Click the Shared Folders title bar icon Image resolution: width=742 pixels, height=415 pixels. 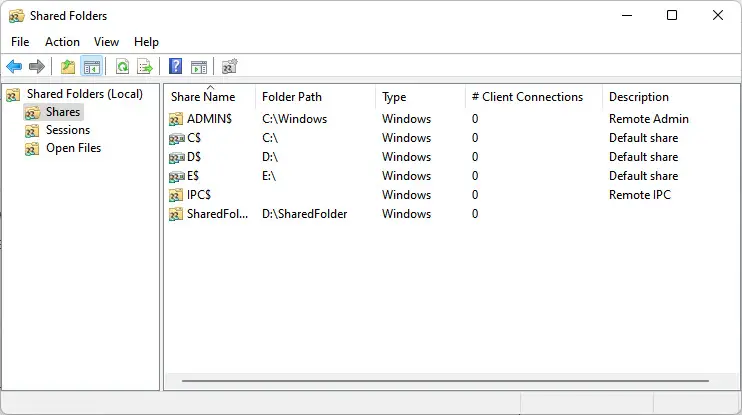click(x=17, y=16)
